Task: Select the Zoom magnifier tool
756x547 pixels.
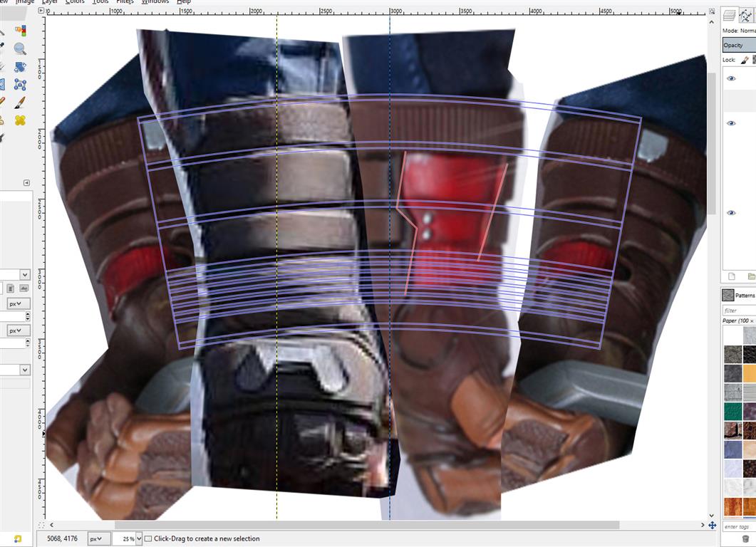Action: coord(20,48)
